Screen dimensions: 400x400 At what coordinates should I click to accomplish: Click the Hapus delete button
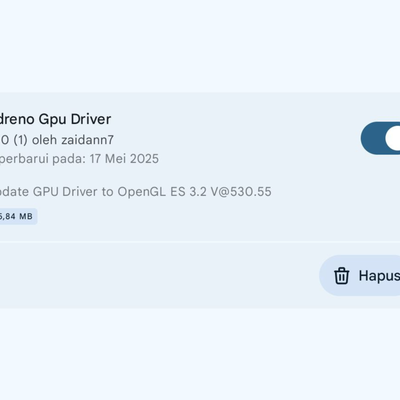360,276
